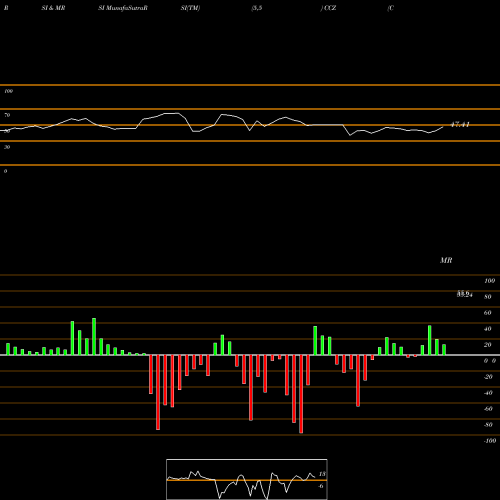Click the 'SI(TM)' header label
The height and width of the screenshot is (500, 500).
click(190, 8)
